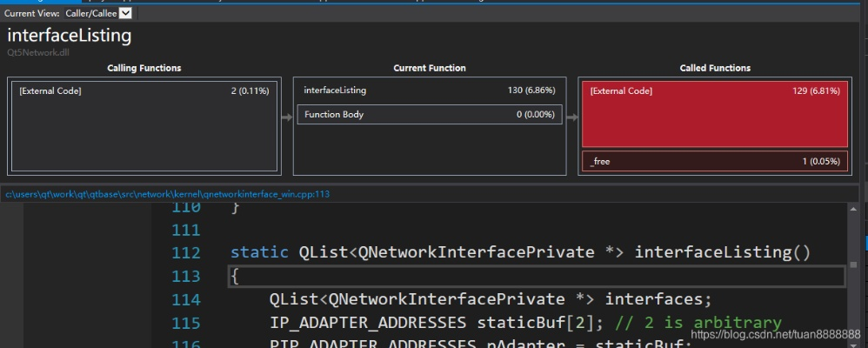Click line number 114 in the gutter

[185, 299]
